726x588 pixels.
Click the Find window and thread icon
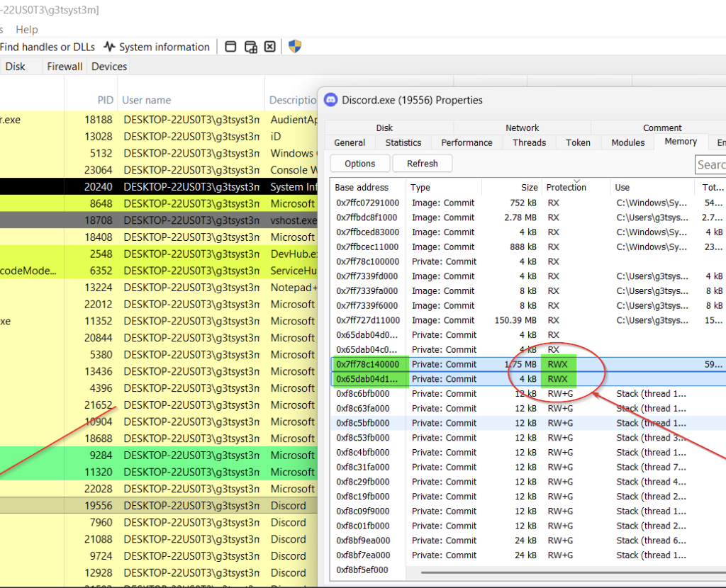(x=250, y=47)
